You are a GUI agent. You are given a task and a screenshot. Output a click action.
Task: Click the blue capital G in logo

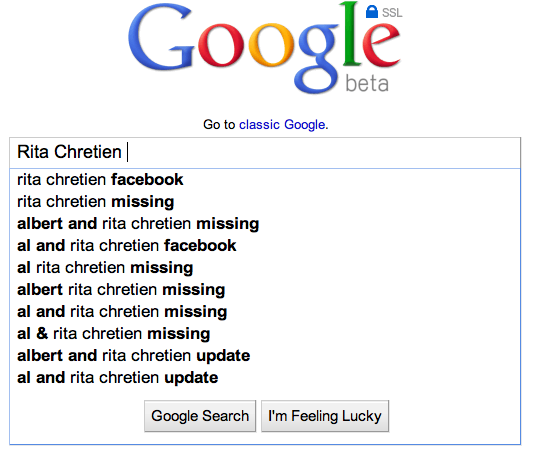(x=160, y=37)
